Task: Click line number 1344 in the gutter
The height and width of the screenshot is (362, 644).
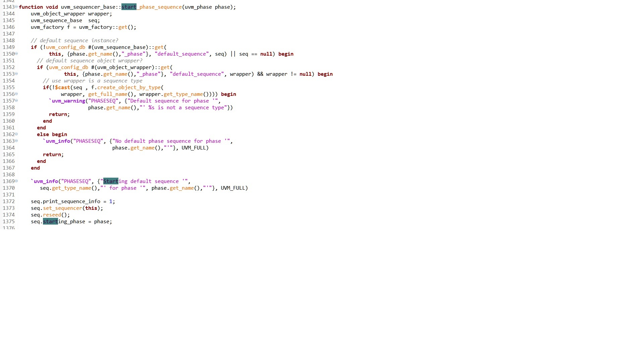Action: pyautogui.click(x=9, y=14)
